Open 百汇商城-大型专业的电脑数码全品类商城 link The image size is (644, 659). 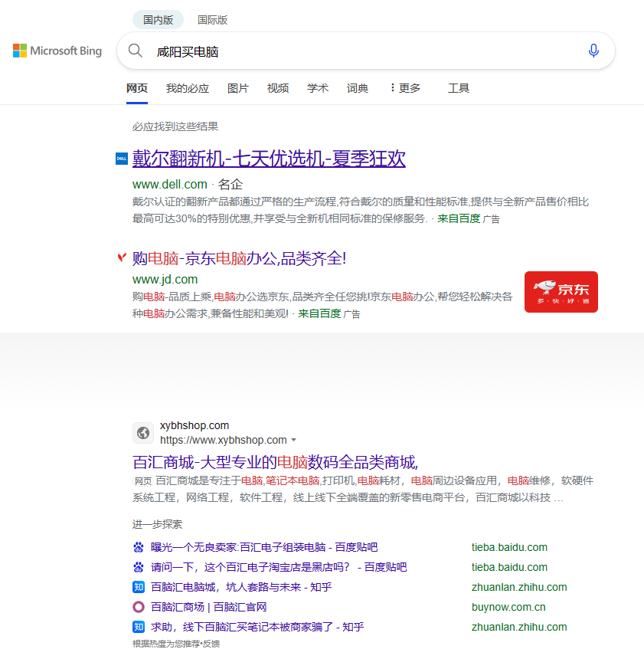click(x=276, y=462)
